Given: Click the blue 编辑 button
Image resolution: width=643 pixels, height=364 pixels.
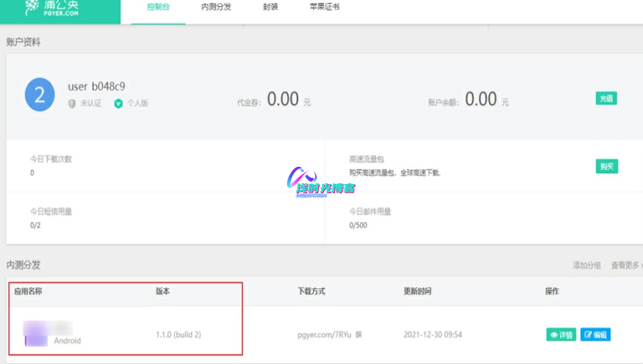Looking at the screenshot, I should [595, 335].
